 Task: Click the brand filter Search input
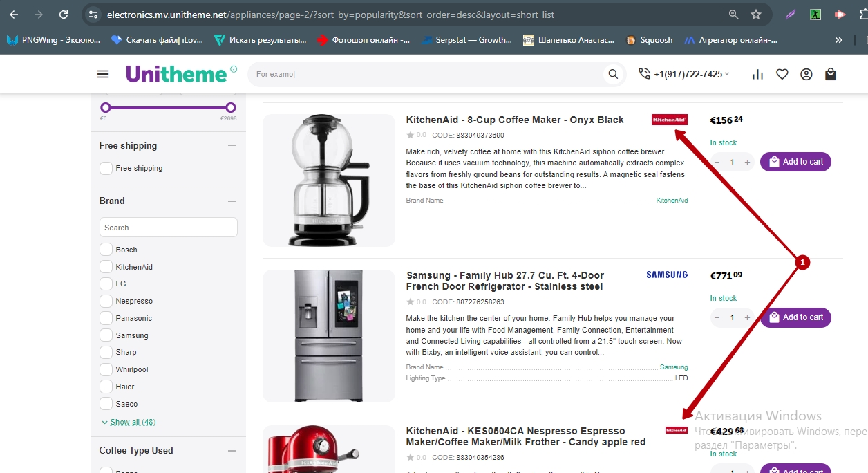coord(169,228)
